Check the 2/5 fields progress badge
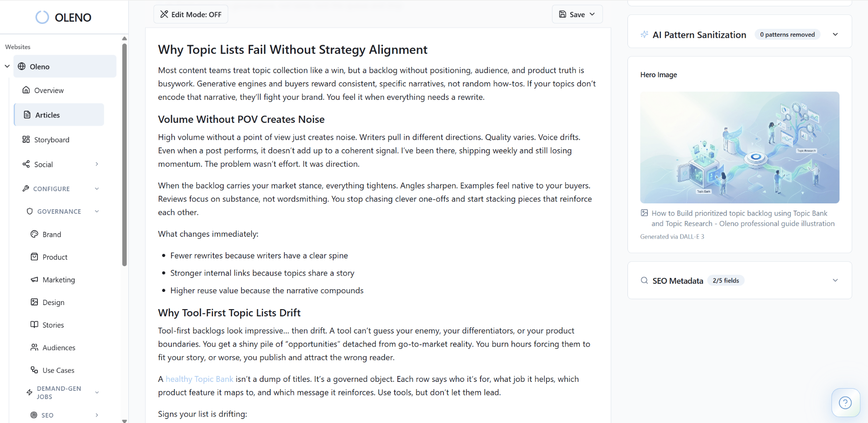This screenshot has height=423, width=868. click(x=726, y=280)
